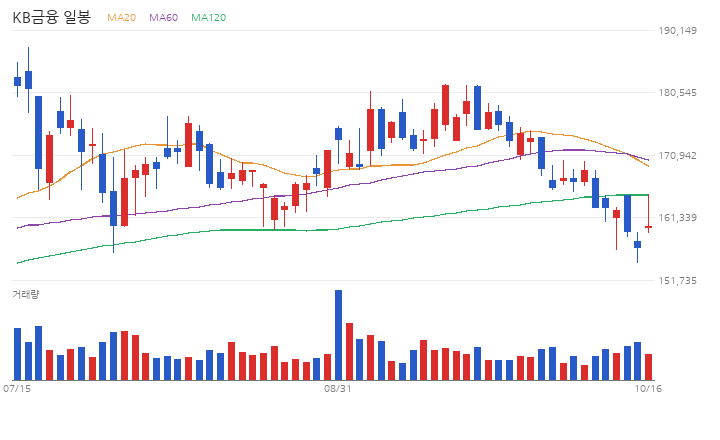Click the first blue volume bar at 07/15
720x440 pixels.
pos(17,354)
